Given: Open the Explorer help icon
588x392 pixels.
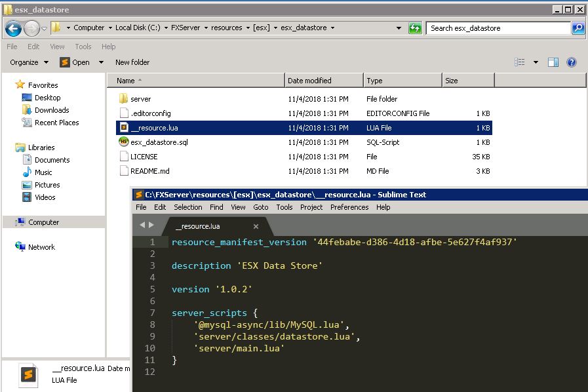Looking at the screenshot, I should (x=571, y=62).
